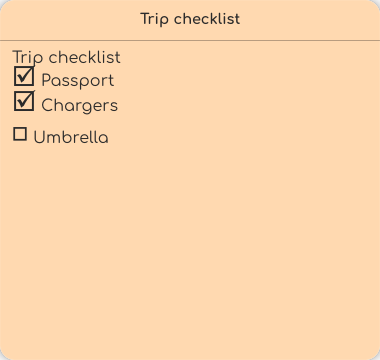Screen dimensions: 380x360
Task: Click the small square box before Umbrella
Action: coord(20,134)
